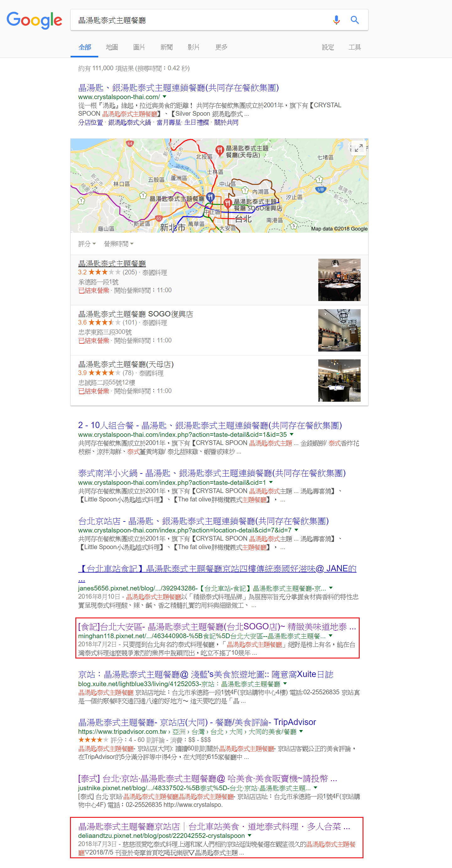The height and width of the screenshot is (868, 452).
Task: Start voice search with the microphone icon
Action: (336, 20)
